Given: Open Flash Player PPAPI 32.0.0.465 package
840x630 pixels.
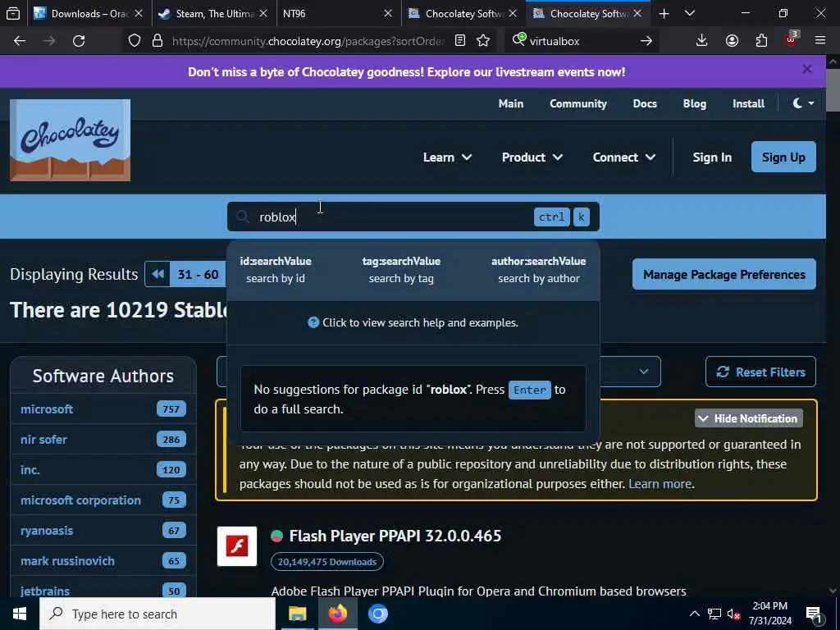Looking at the screenshot, I should (395, 536).
